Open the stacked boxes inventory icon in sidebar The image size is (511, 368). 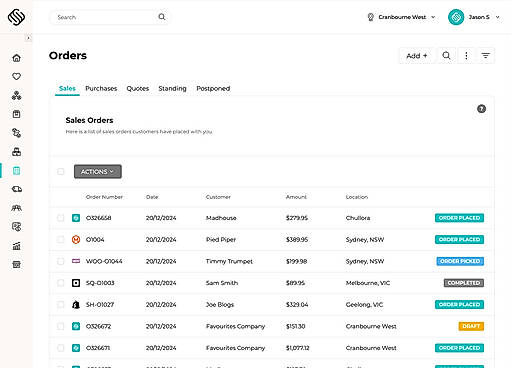pos(16,152)
